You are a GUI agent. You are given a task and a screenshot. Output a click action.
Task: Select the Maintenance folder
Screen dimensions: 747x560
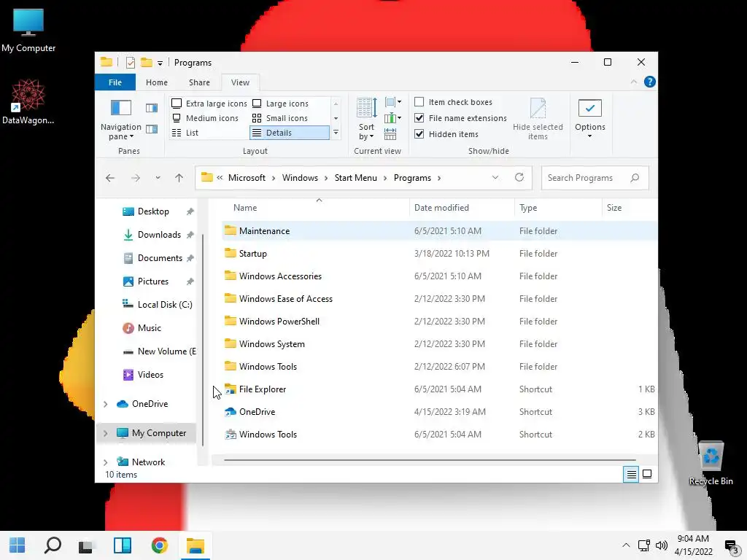point(438,231)
